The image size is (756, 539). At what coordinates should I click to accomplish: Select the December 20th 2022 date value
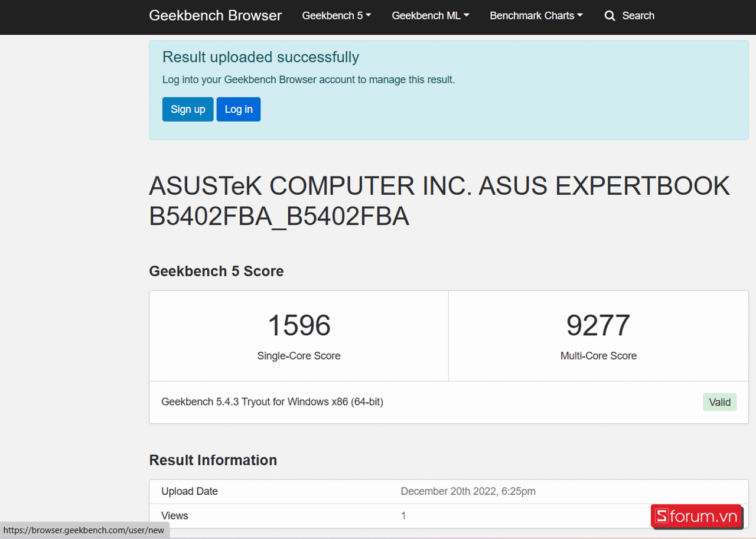coord(468,491)
